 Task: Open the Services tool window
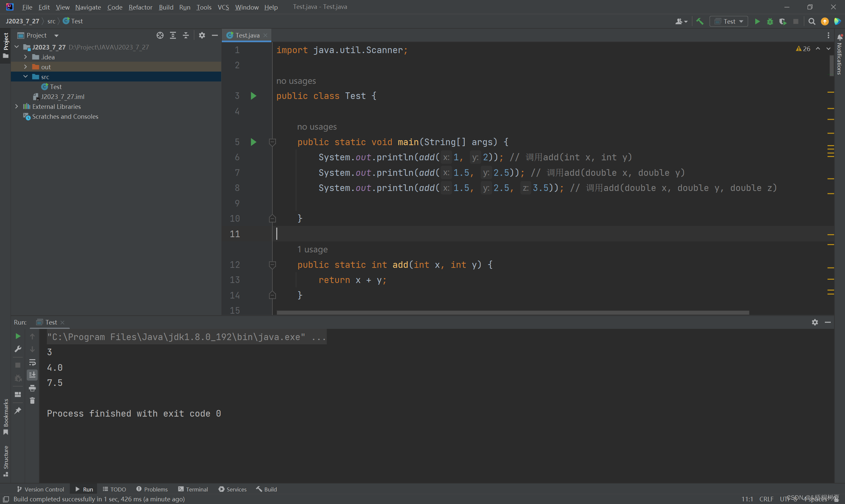click(233, 489)
